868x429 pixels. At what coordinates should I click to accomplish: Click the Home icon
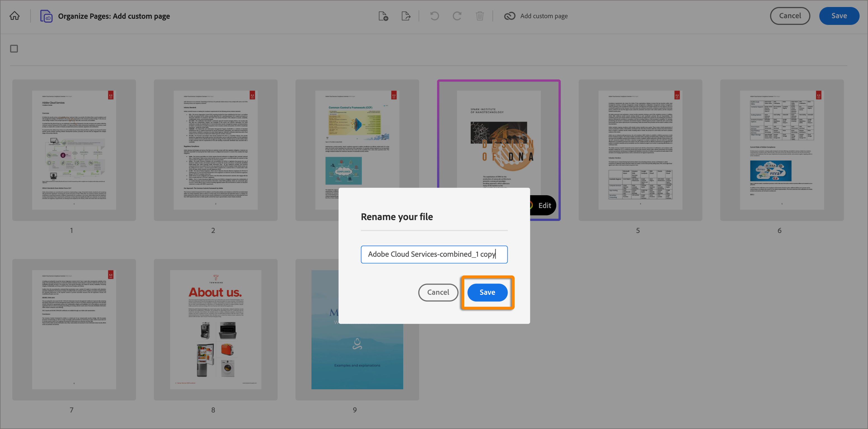(x=15, y=16)
